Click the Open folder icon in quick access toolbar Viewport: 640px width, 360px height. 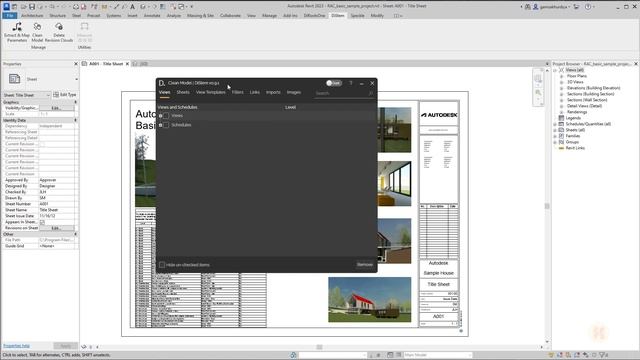[x=24, y=7]
